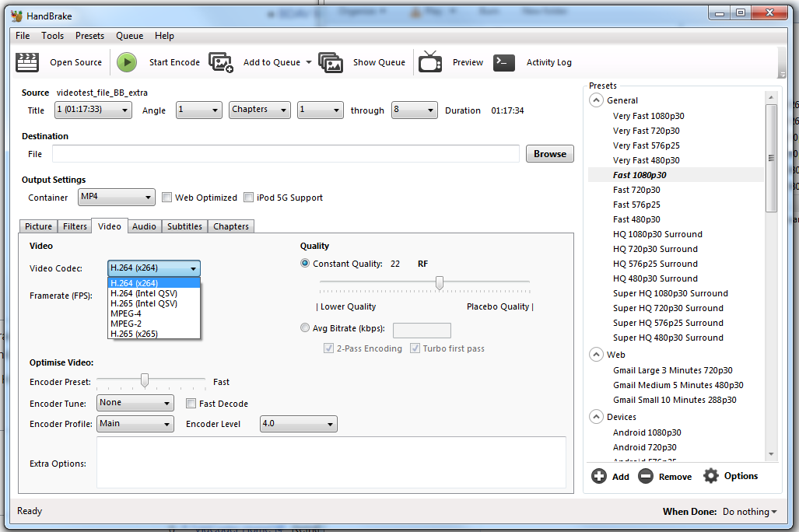The width and height of the screenshot is (799, 532).
Task: Switch to the Subtitles tab
Action: (184, 226)
